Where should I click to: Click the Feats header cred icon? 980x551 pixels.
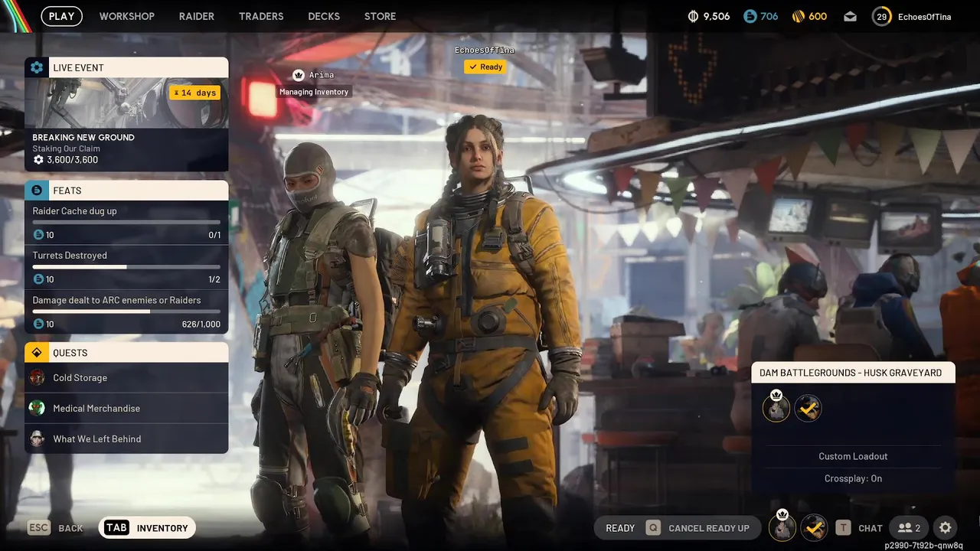point(37,191)
